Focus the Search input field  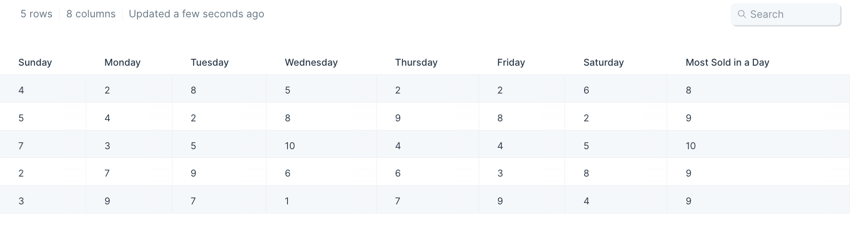coord(786,15)
